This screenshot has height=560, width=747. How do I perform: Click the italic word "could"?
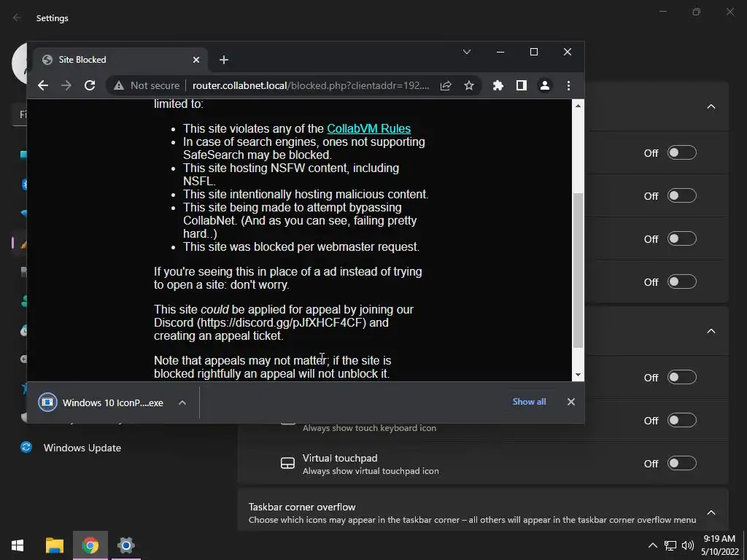tap(214, 309)
